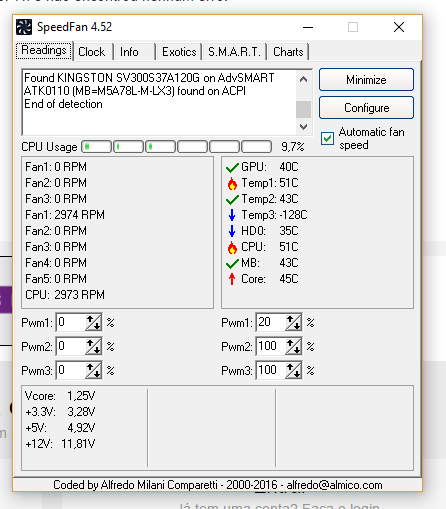This screenshot has height=509, width=446.
Task: Click the Configure button
Action: coord(366,108)
